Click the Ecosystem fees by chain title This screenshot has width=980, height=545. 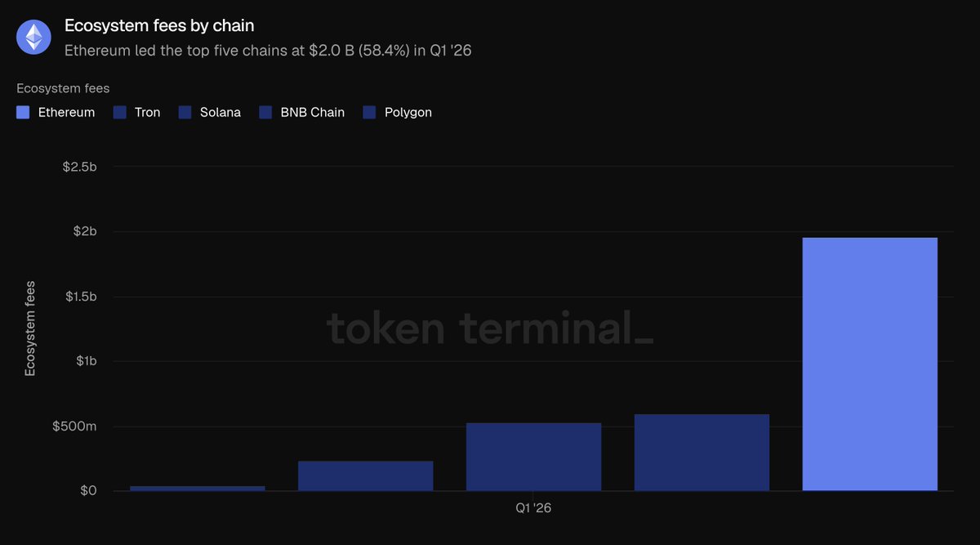159,26
